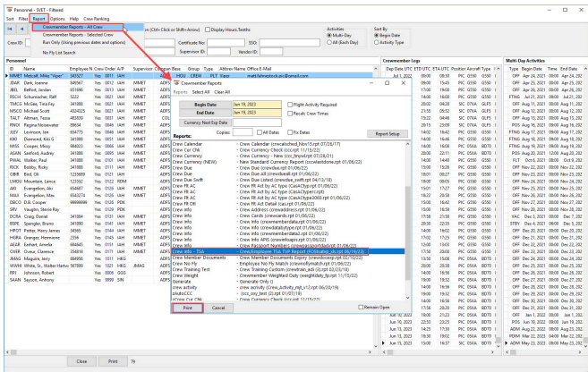588x372 pixels.
Task: Open the Filter menu
Action: tap(23, 19)
